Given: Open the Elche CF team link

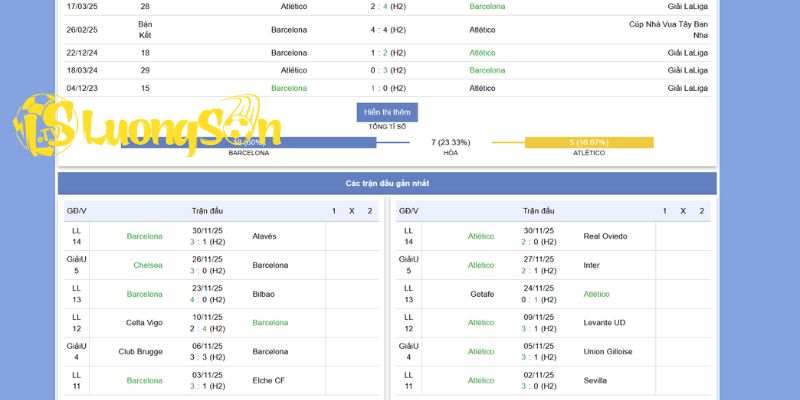Looking at the screenshot, I should coord(268,381).
